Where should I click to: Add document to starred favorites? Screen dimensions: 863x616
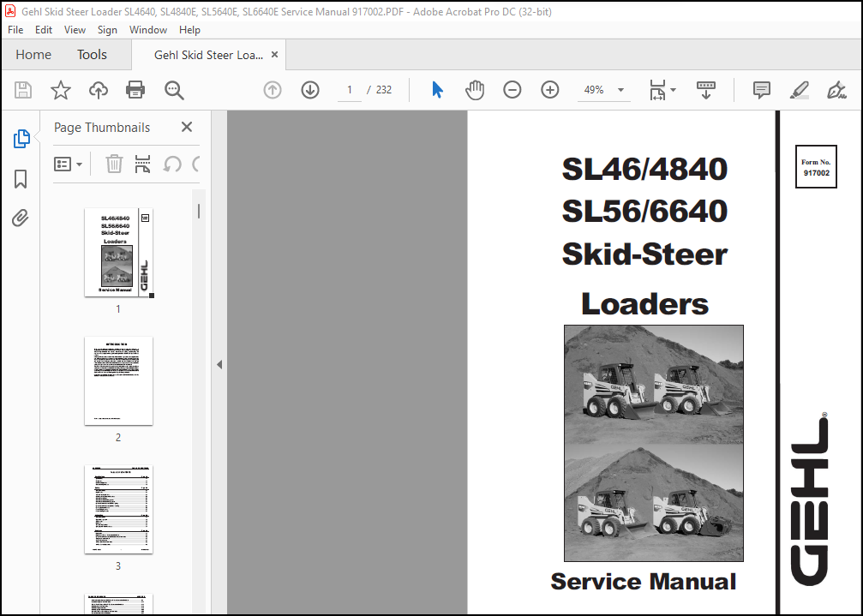61,90
